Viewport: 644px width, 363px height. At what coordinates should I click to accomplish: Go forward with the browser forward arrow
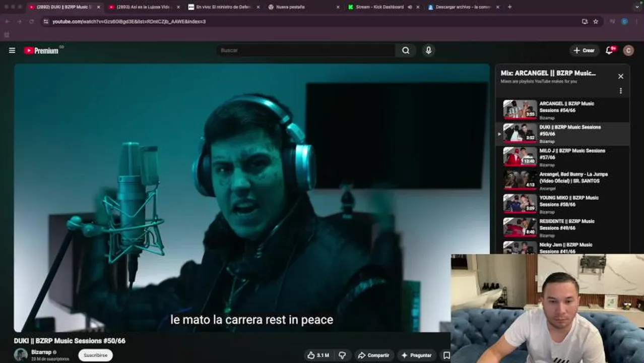[x=19, y=22]
